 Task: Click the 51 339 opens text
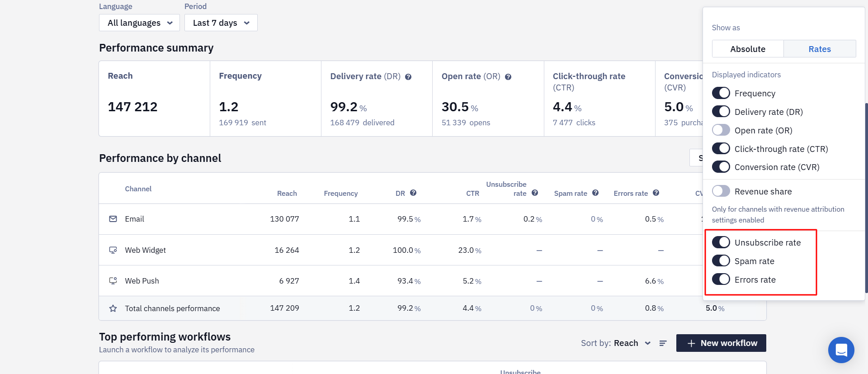coord(466,123)
